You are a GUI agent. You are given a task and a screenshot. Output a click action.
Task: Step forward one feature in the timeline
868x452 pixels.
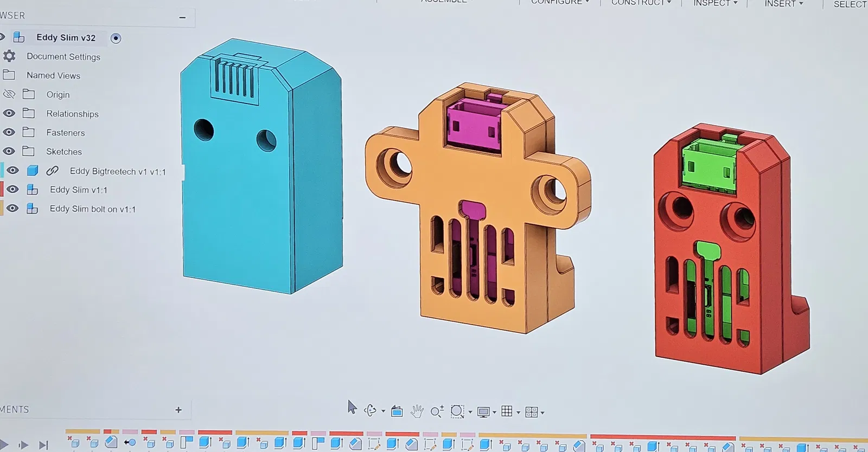[x=23, y=445]
